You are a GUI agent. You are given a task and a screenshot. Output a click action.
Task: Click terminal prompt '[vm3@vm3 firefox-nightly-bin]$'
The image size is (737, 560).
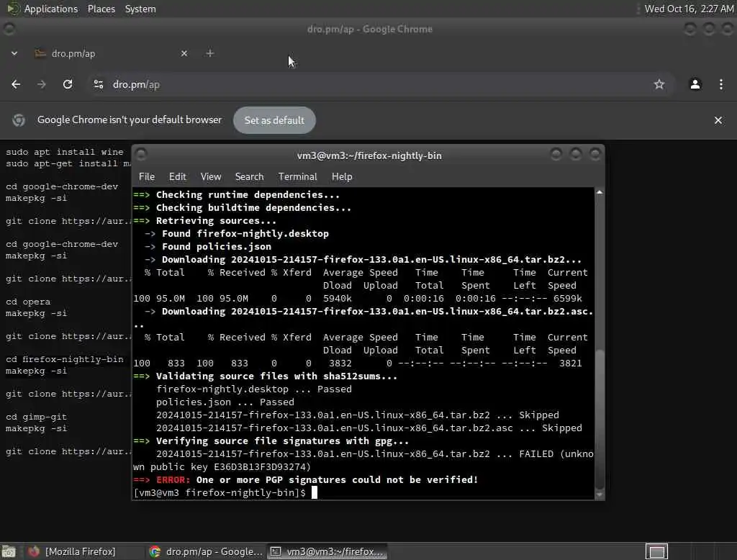(x=220, y=493)
